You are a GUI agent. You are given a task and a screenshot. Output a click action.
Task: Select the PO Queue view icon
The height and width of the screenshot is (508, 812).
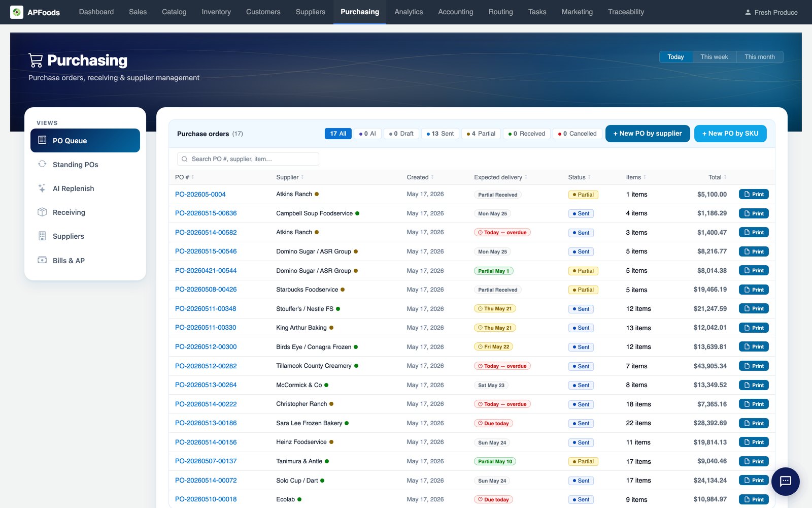click(x=42, y=140)
